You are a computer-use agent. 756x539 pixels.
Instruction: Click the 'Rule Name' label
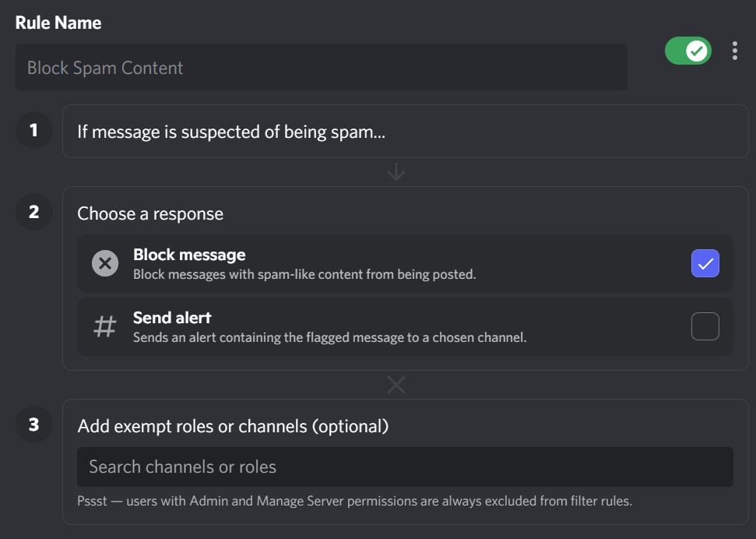58,23
